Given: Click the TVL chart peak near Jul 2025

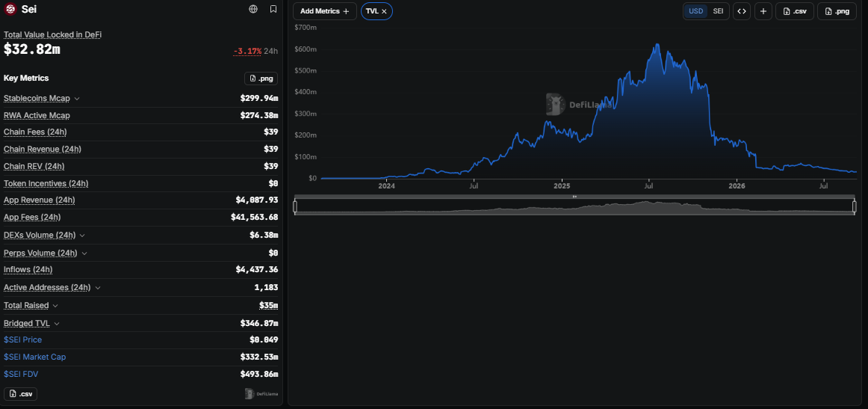Looking at the screenshot, I should (x=657, y=44).
